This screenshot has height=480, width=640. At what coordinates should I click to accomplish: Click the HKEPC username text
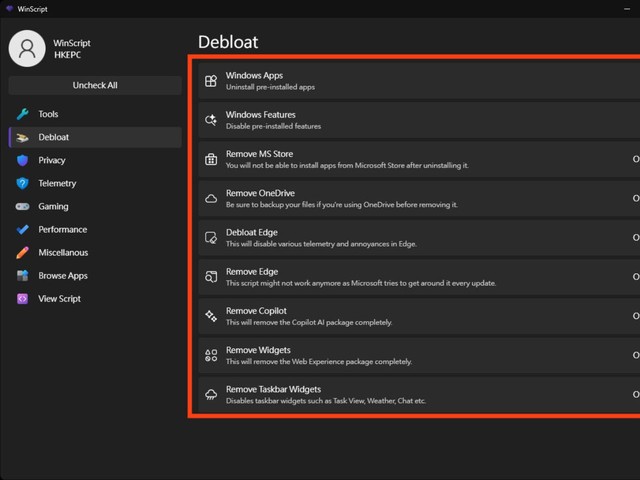(67, 55)
